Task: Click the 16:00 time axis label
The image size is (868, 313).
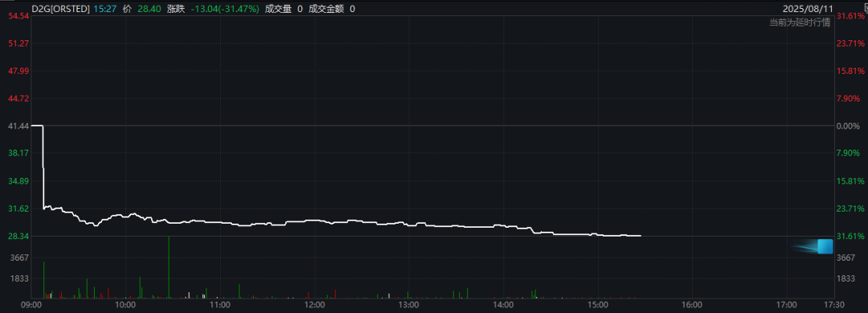Action: tap(692, 305)
